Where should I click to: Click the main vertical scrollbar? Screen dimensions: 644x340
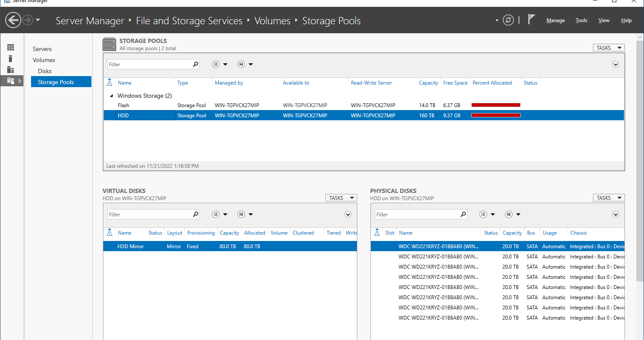(640, 161)
